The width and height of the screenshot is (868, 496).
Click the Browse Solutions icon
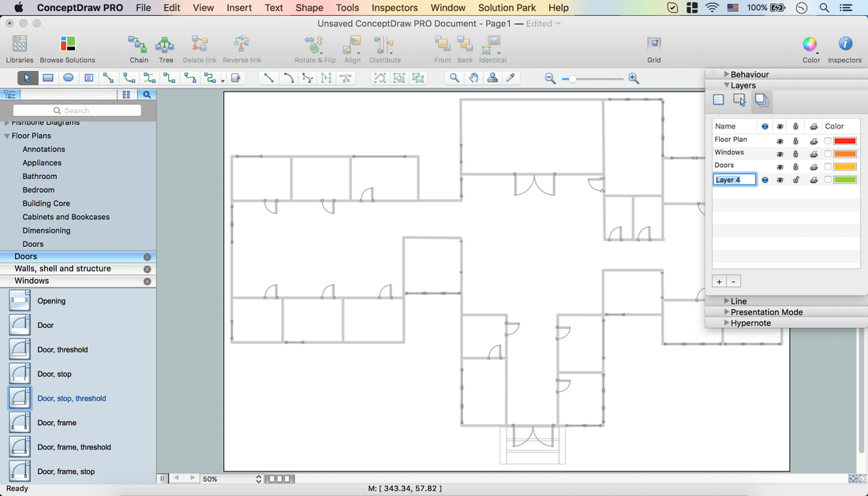point(68,48)
